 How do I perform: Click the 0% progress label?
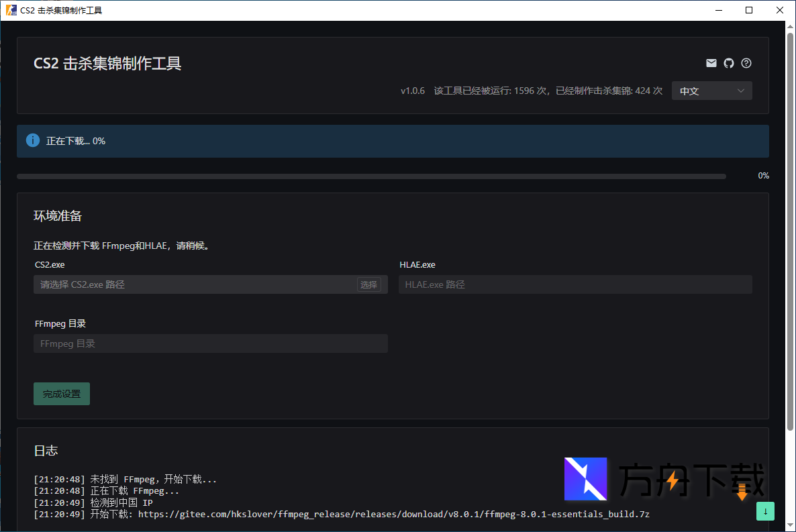click(x=764, y=176)
